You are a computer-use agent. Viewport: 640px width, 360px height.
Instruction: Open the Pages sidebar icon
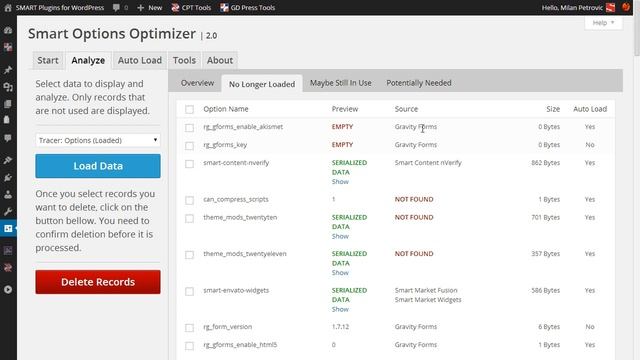tap(8, 104)
